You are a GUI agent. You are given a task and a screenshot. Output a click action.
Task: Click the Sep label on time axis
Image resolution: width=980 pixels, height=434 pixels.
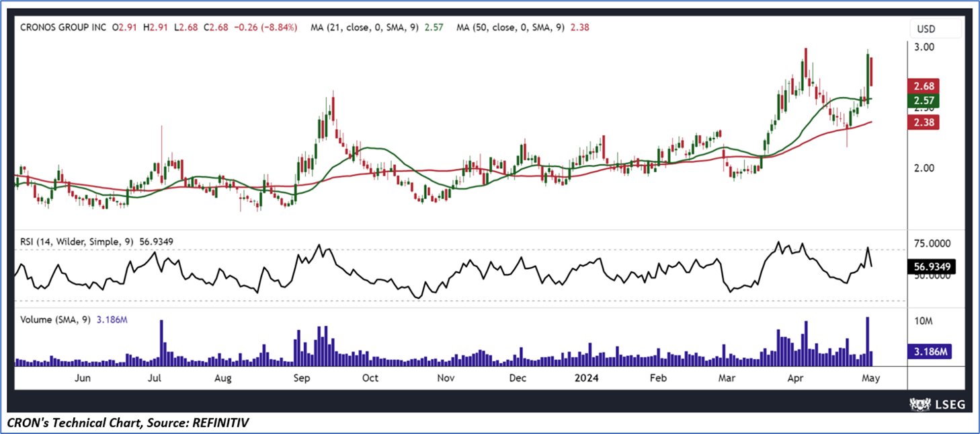click(x=300, y=378)
